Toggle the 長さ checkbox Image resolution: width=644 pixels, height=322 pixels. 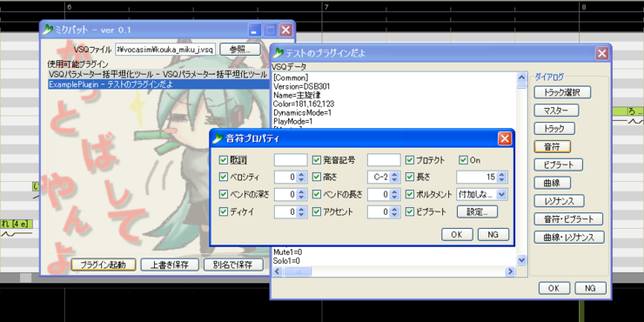[410, 177]
